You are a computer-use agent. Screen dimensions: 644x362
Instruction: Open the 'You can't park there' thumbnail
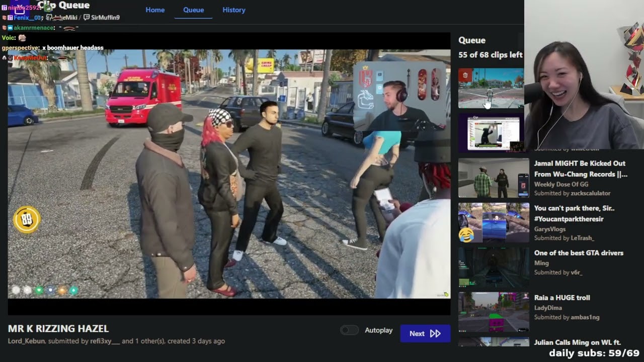point(494,223)
